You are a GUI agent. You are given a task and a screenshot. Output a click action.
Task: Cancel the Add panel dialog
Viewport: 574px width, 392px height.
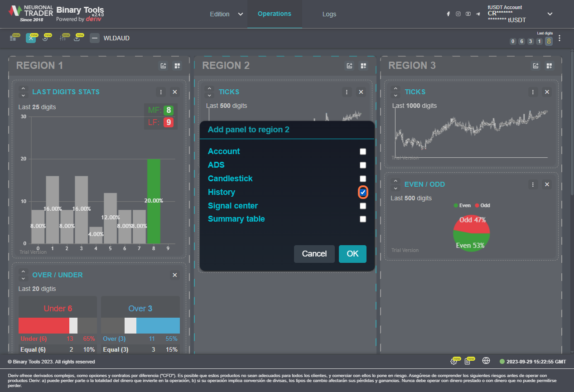point(314,254)
